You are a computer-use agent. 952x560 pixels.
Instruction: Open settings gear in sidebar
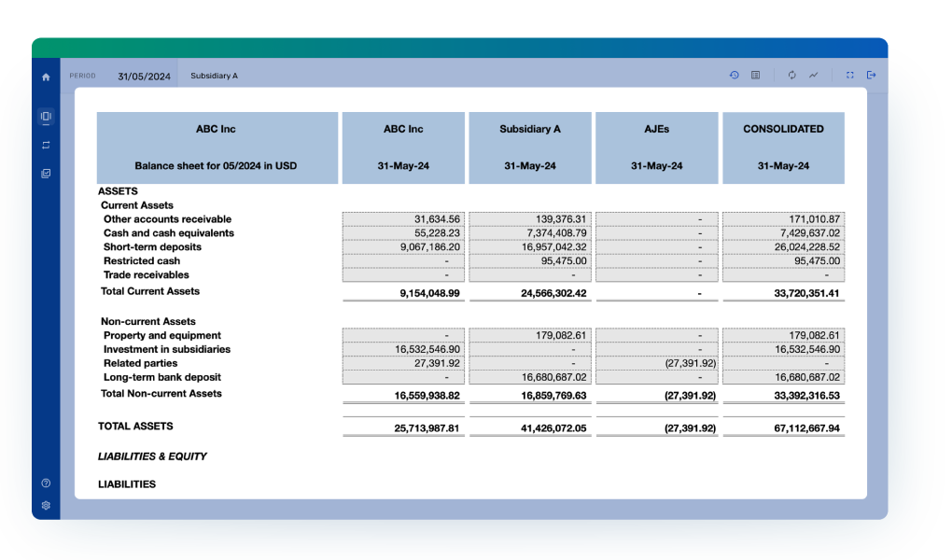click(x=46, y=506)
